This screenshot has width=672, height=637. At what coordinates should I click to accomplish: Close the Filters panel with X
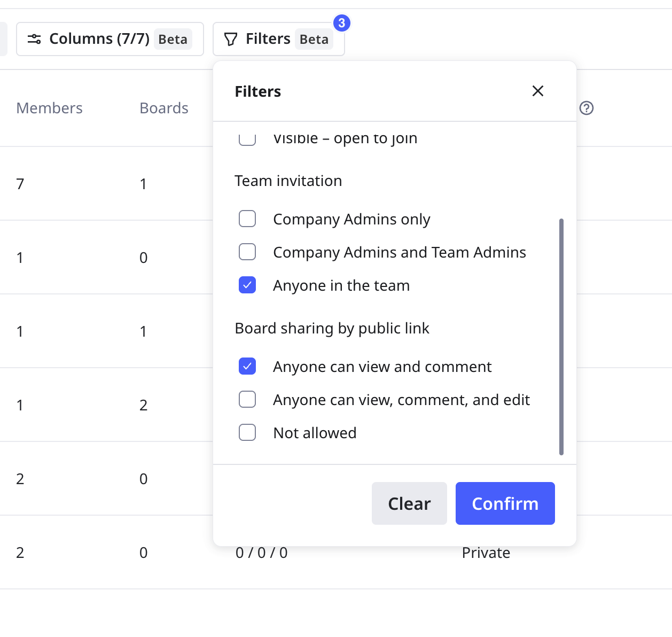click(537, 91)
